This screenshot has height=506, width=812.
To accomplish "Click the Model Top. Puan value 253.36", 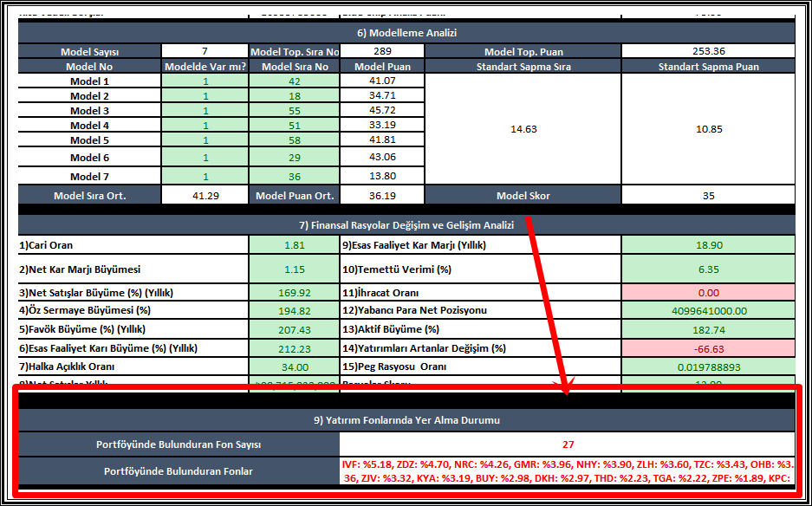I will click(x=708, y=51).
